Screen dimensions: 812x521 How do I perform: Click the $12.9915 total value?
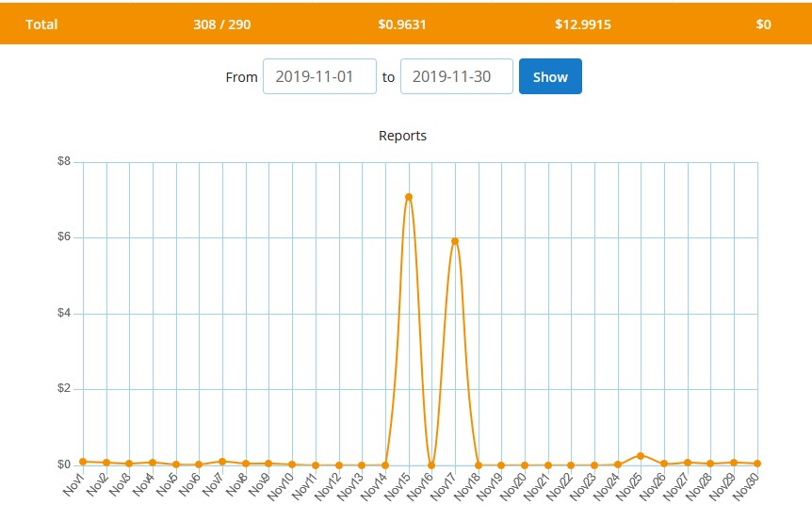tap(584, 24)
